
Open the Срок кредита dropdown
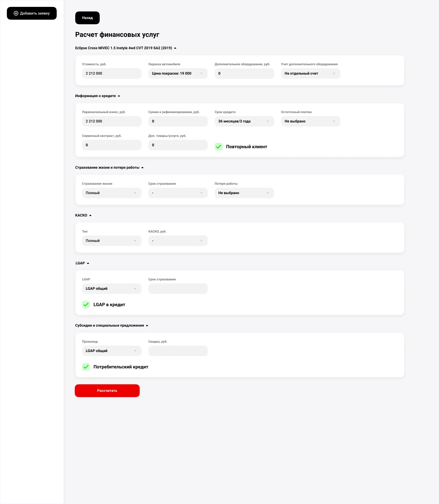point(244,121)
